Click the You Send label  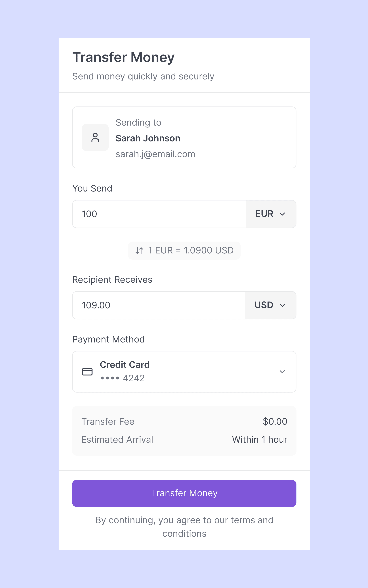(x=92, y=188)
